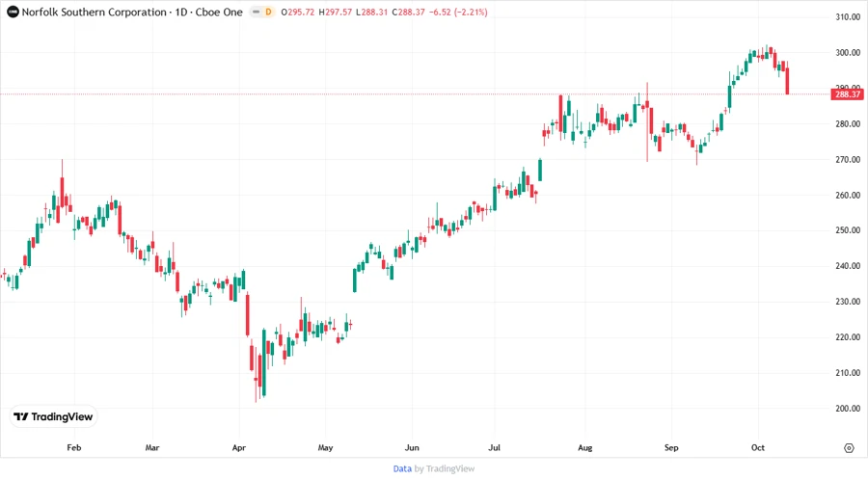868x480 pixels.
Task: Click the Jun label on time axis
Action: point(411,448)
